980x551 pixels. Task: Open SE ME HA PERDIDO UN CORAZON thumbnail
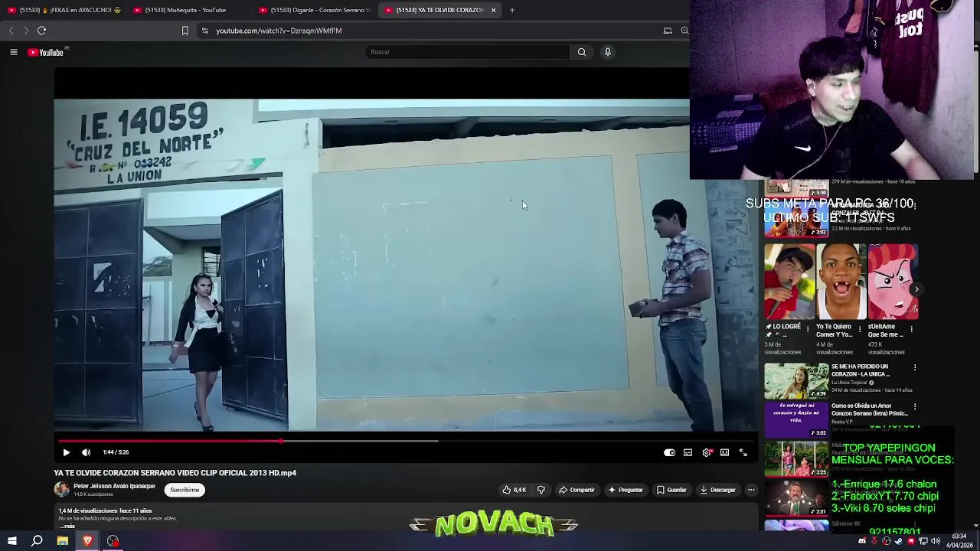[x=796, y=380]
